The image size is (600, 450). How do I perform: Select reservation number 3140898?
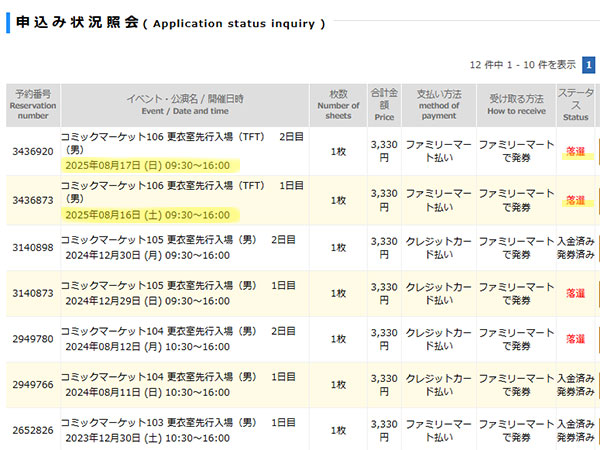click(33, 248)
